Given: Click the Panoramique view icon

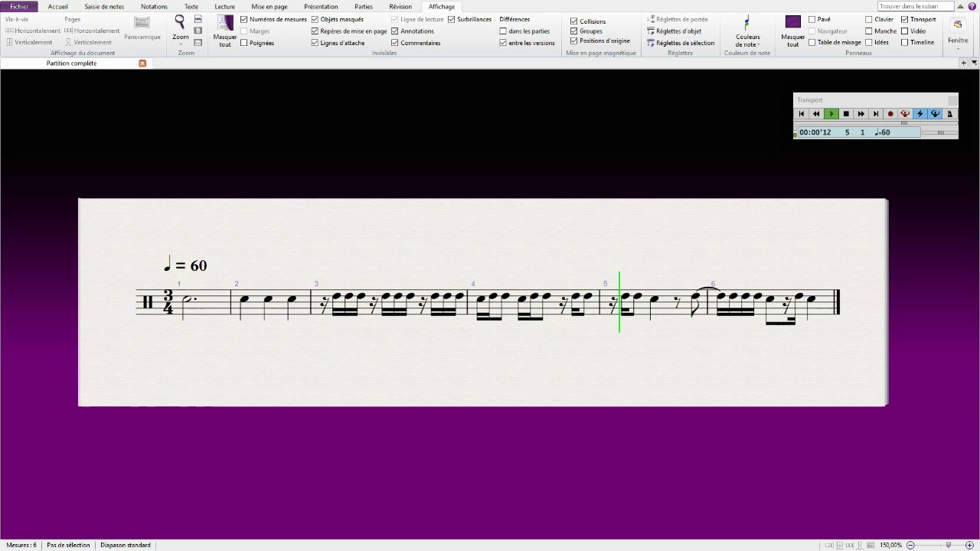Looking at the screenshot, I should 142,23.
